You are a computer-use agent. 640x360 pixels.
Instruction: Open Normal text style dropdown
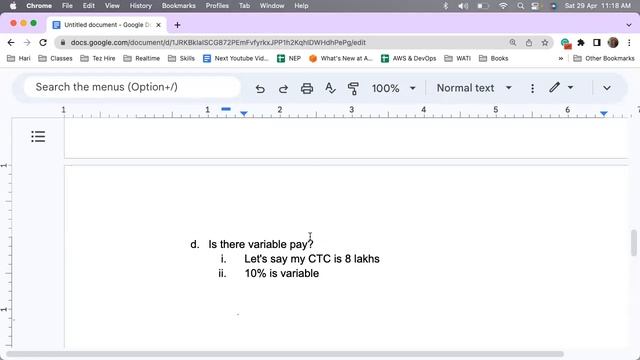tap(474, 88)
